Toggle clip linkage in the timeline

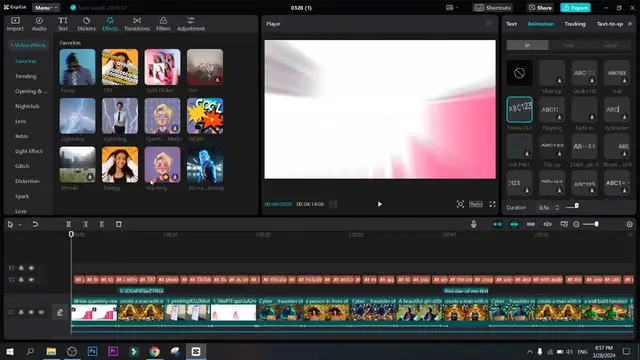[x=531, y=224]
